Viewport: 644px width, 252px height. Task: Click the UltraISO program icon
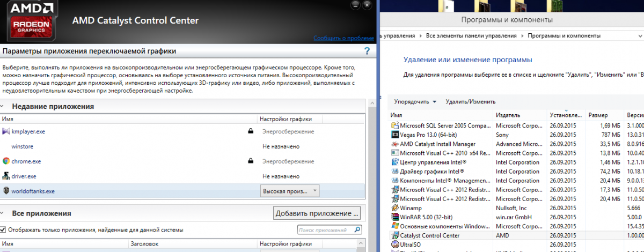[x=395, y=244]
